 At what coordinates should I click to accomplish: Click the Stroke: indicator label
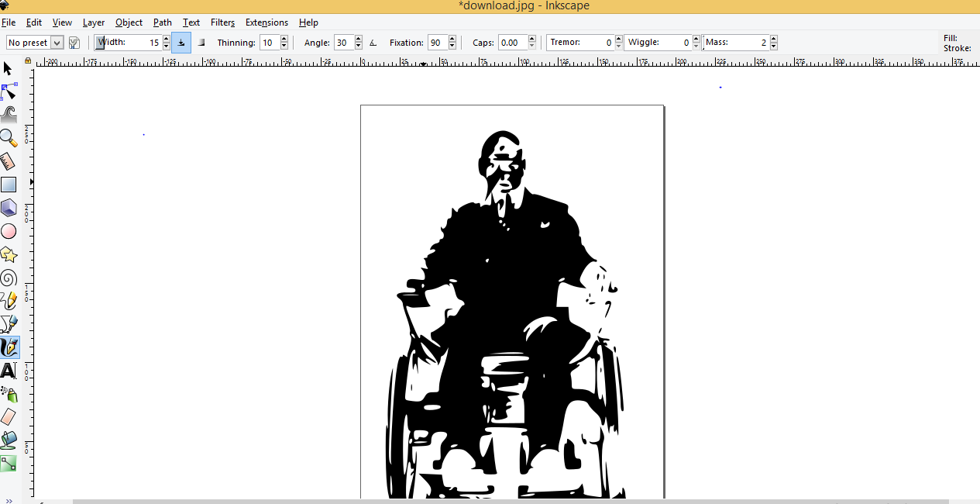[957, 48]
